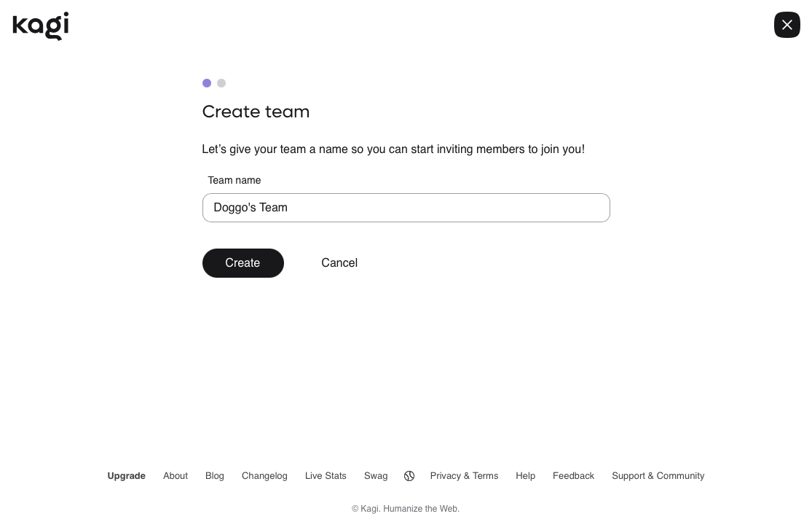Open the Changelog page from the footer

[264, 475]
